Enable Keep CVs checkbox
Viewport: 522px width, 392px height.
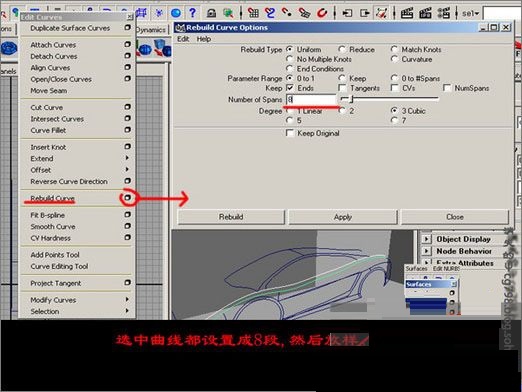[x=395, y=88]
